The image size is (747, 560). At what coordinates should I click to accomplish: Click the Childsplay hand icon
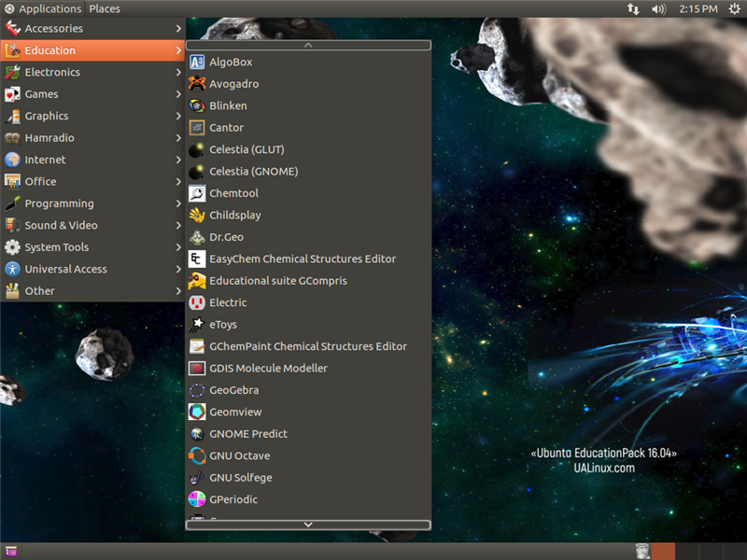197,216
